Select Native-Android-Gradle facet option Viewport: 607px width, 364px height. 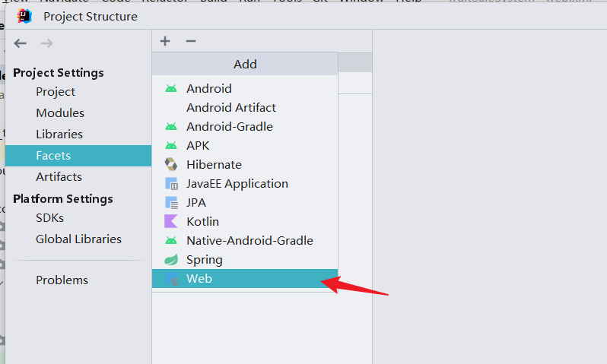point(249,241)
